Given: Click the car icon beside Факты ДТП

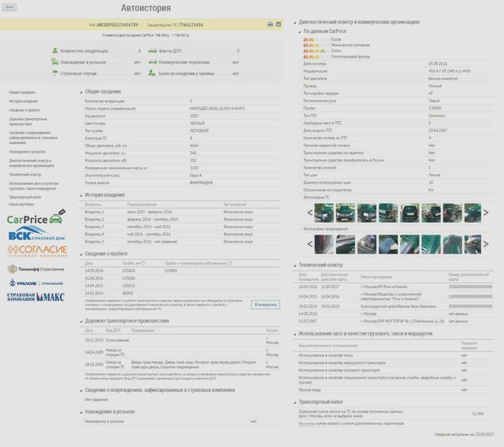Looking at the screenshot, I should click(152, 50).
